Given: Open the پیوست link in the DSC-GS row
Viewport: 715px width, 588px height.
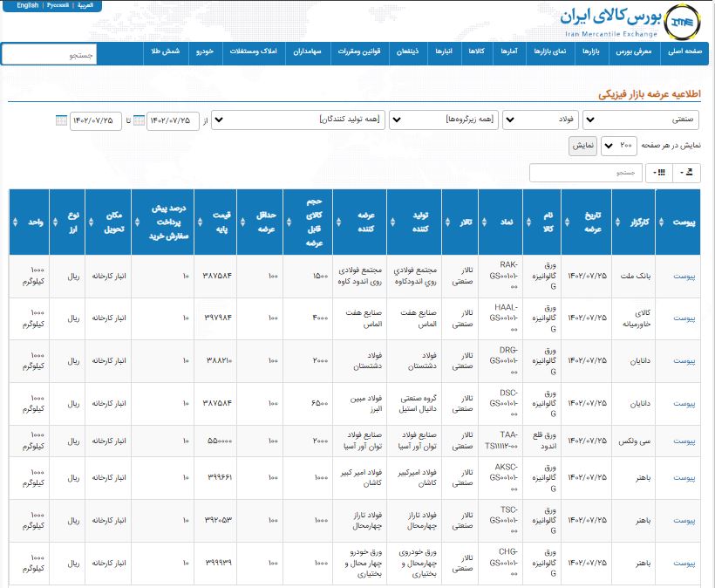Looking at the screenshot, I should tap(684, 404).
